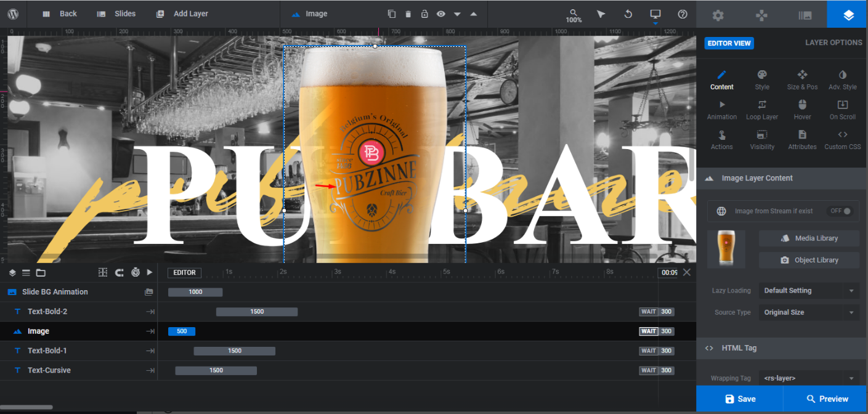Viewport: 868px width, 414px height.
Task: Click the beer glass image thumbnail
Action: pos(726,249)
